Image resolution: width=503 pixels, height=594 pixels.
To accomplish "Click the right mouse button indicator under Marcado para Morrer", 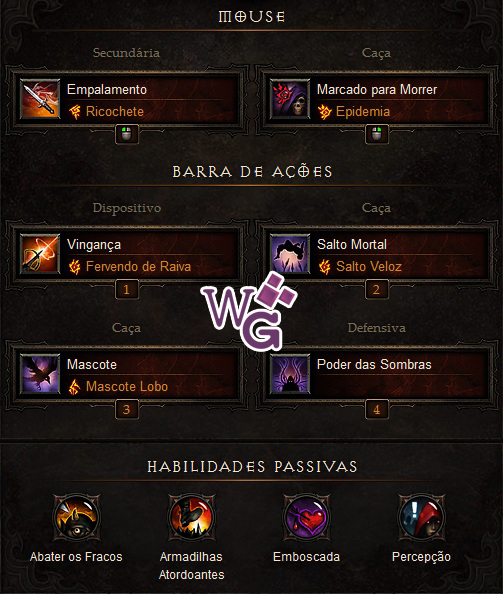I will coord(376,134).
